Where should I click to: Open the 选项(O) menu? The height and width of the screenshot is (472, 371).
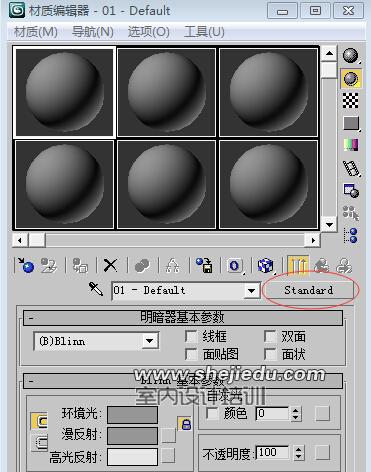149,32
